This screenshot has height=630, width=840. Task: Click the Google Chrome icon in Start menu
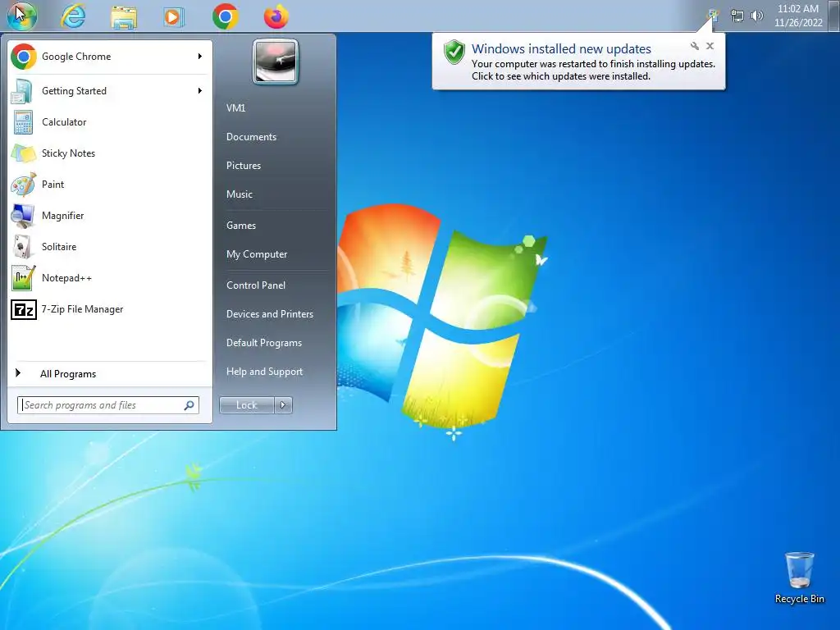point(24,57)
